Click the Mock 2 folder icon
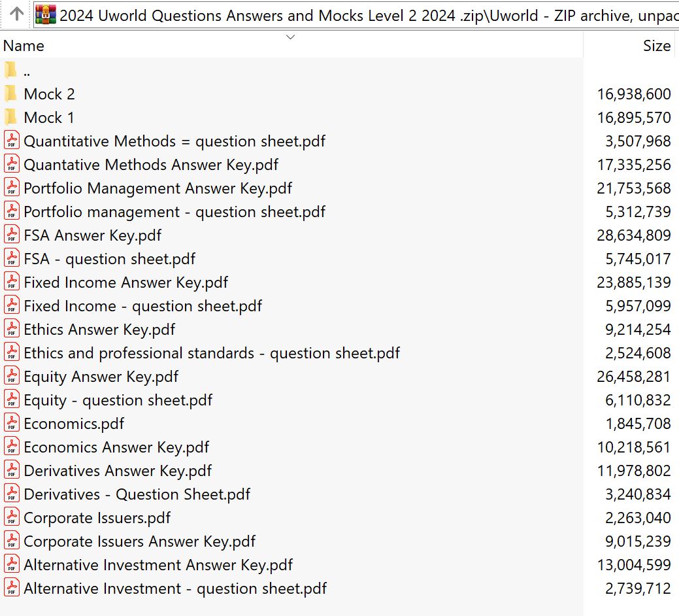Screen dimensions: 679x616 11,94
